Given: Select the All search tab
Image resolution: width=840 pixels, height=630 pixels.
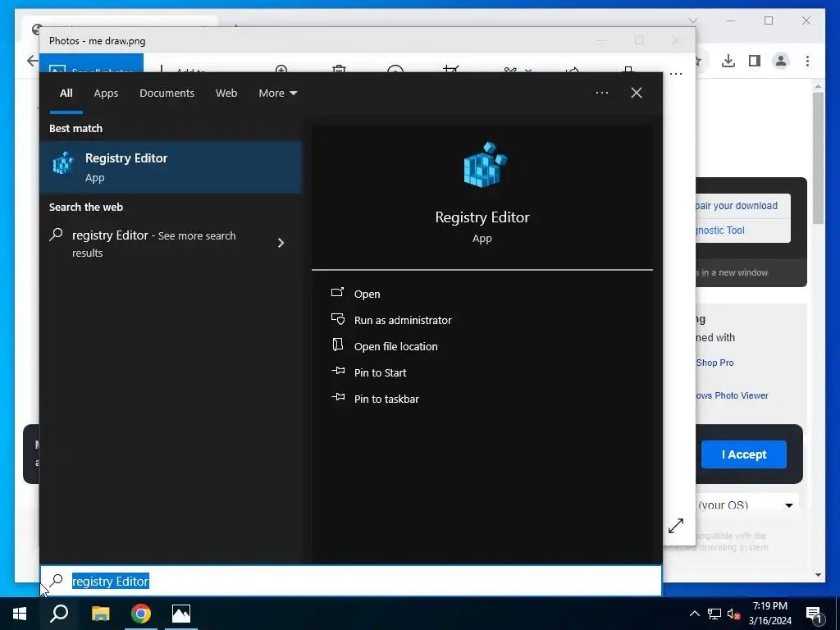Looking at the screenshot, I should (66, 94).
